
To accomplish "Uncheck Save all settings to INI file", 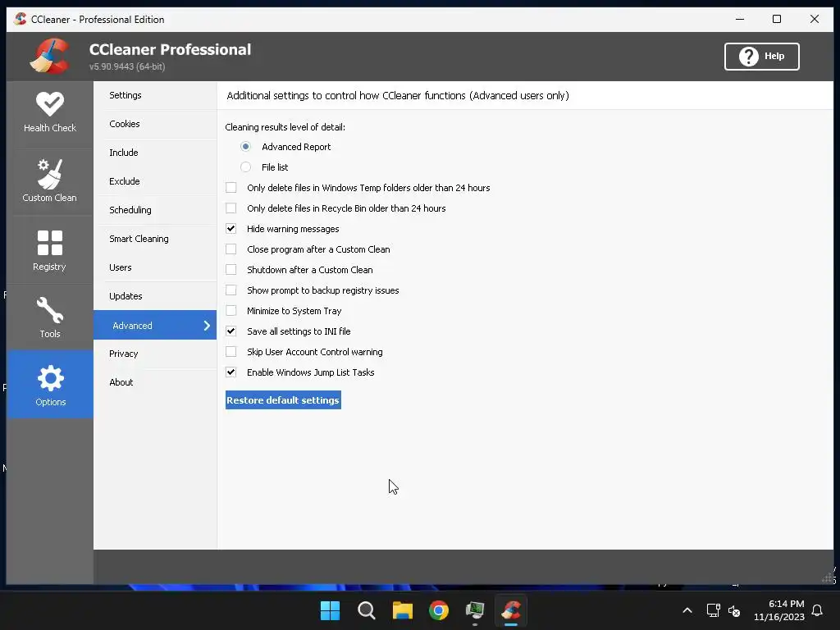I will tap(231, 331).
